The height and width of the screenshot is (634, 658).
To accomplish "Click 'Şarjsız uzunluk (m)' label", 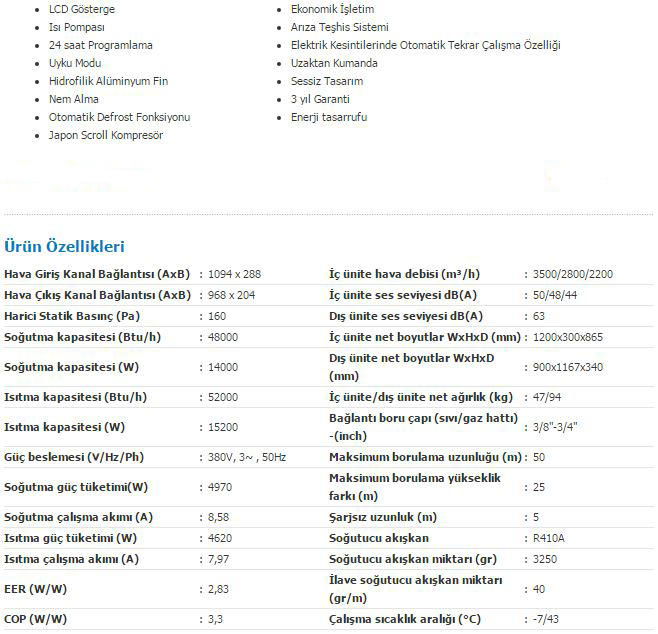I will [x=383, y=517].
